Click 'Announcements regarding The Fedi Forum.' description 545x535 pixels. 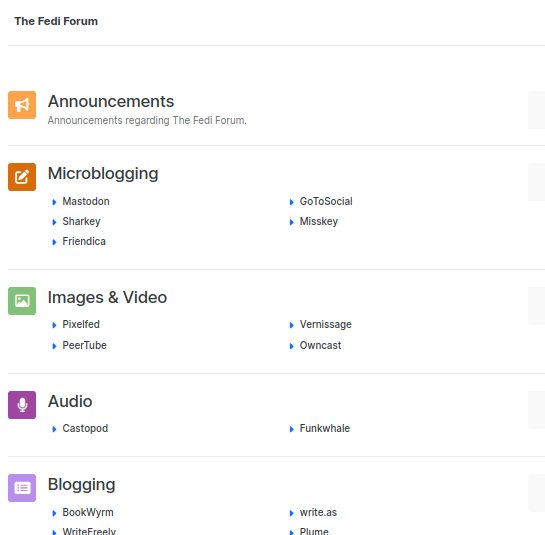point(147,120)
